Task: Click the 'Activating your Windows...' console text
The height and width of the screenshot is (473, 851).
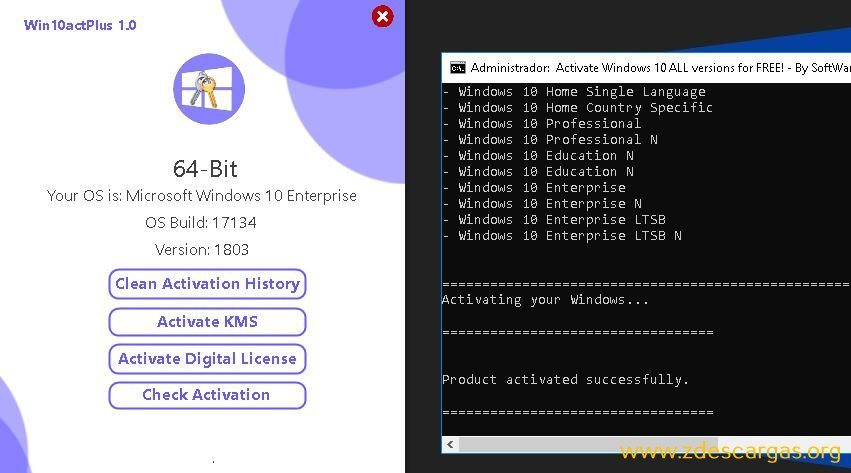Action: coord(545,299)
